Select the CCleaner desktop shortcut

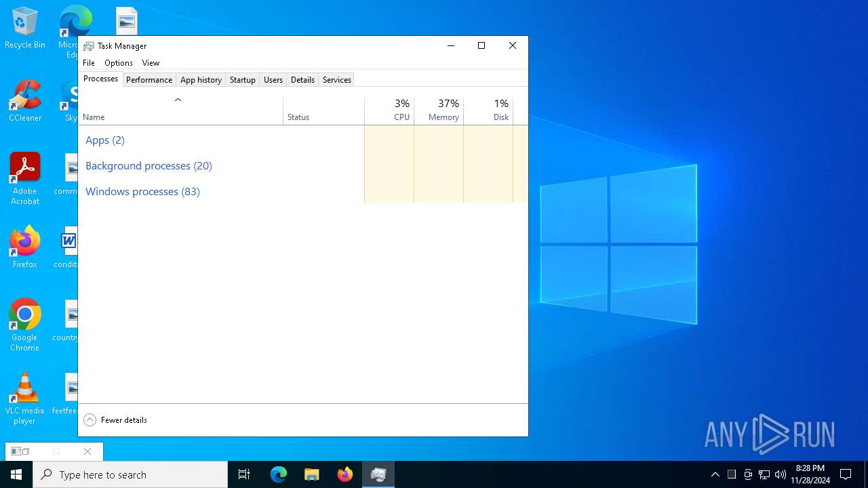tap(25, 100)
